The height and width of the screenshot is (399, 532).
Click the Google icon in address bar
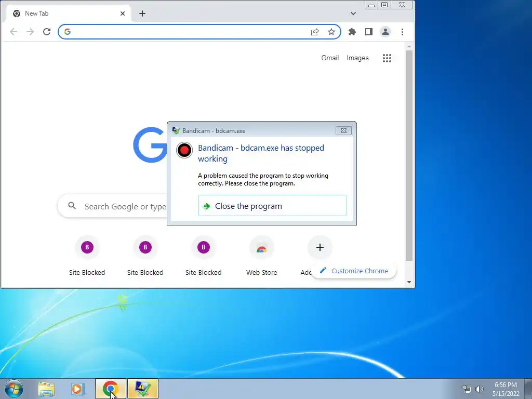(68, 32)
